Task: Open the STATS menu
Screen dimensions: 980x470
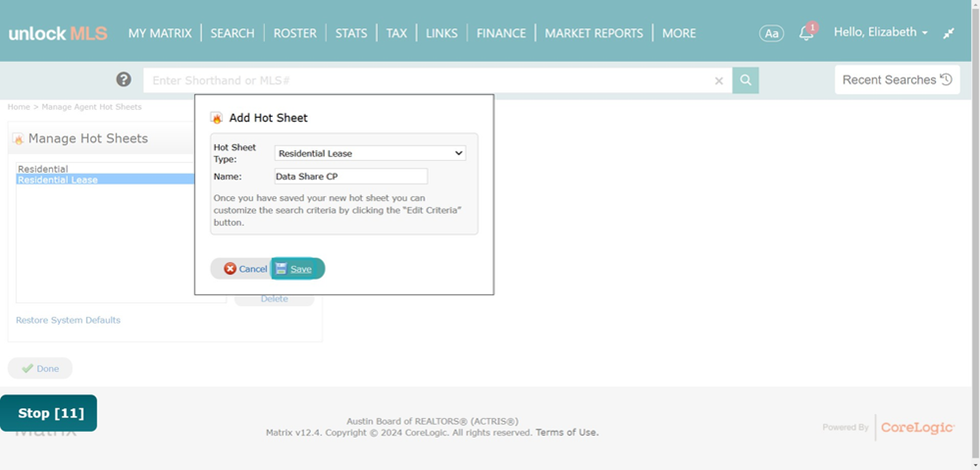Action: (352, 33)
